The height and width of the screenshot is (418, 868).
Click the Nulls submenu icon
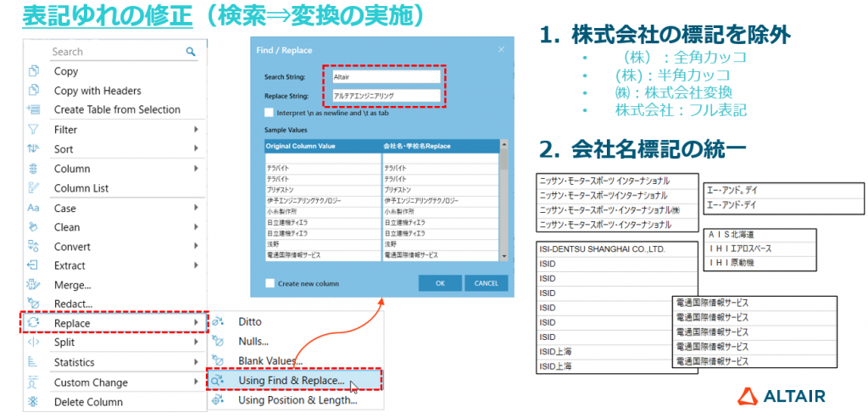[x=218, y=341]
